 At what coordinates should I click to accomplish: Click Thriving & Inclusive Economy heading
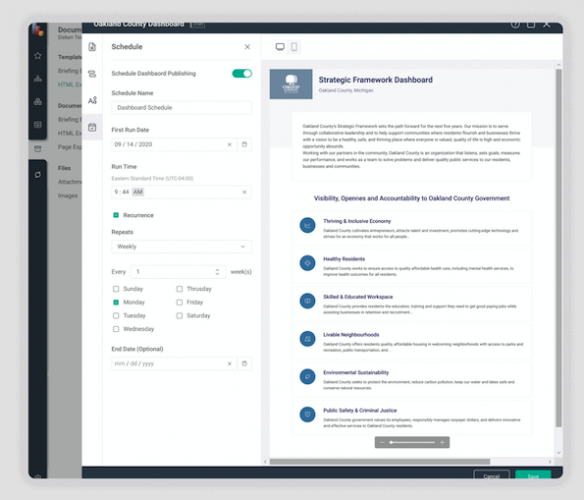pyautogui.click(x=357, y=221)
